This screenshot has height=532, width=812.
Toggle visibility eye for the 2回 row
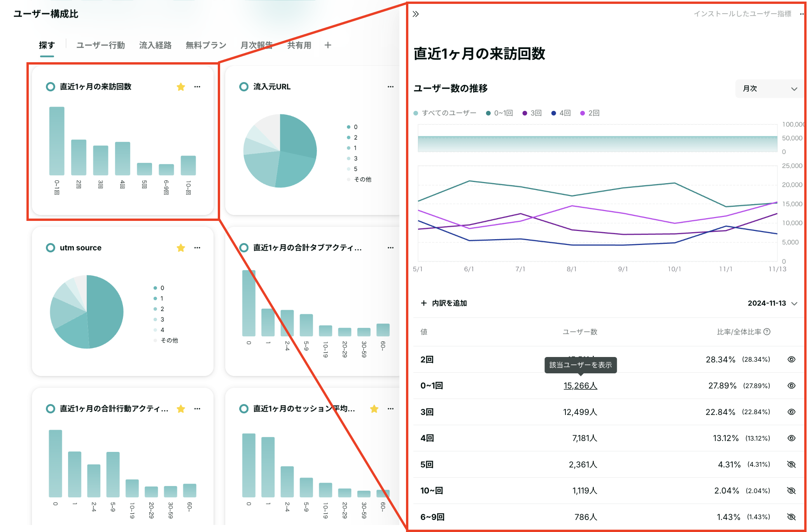point(791,359)
